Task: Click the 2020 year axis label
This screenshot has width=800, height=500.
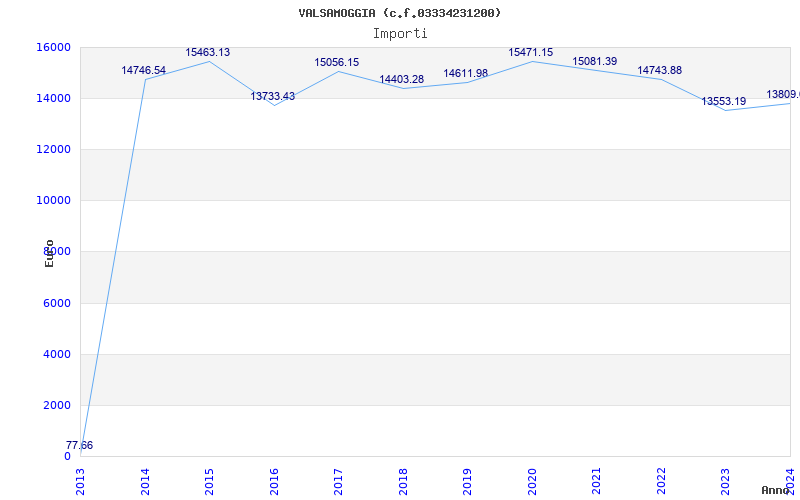Action: [x=532, y=481]
